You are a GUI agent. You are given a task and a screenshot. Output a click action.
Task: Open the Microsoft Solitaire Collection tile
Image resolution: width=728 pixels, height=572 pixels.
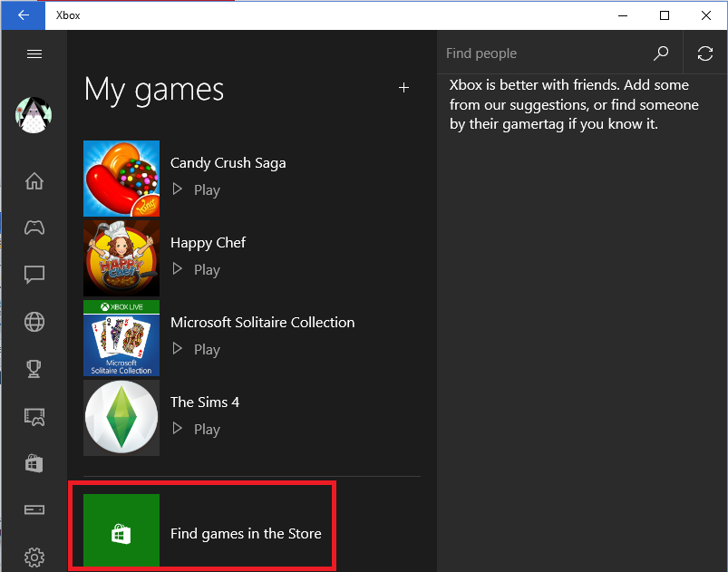(x=121, y=338)
